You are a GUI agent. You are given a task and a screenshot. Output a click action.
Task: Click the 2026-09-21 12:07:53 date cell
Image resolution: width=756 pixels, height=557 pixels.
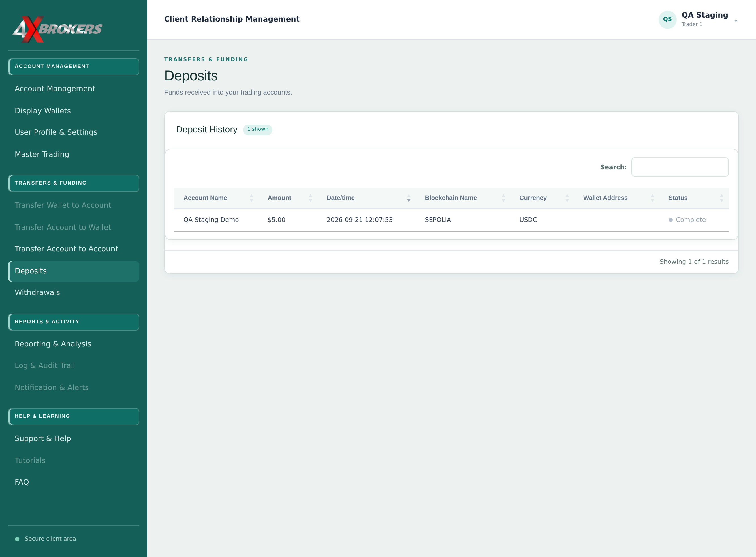[x=360, y=220]
